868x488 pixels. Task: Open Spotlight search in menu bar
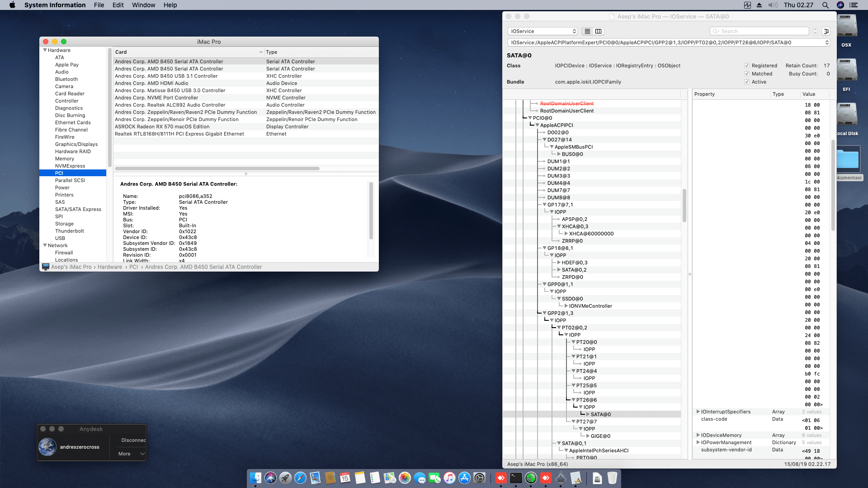pos(825,5)
